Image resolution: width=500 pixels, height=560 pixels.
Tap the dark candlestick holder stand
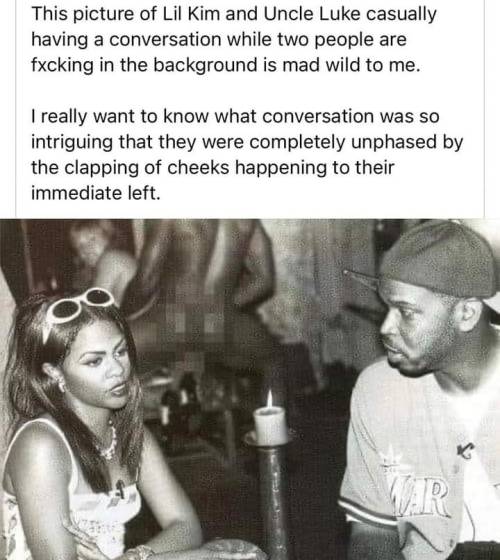273,500
